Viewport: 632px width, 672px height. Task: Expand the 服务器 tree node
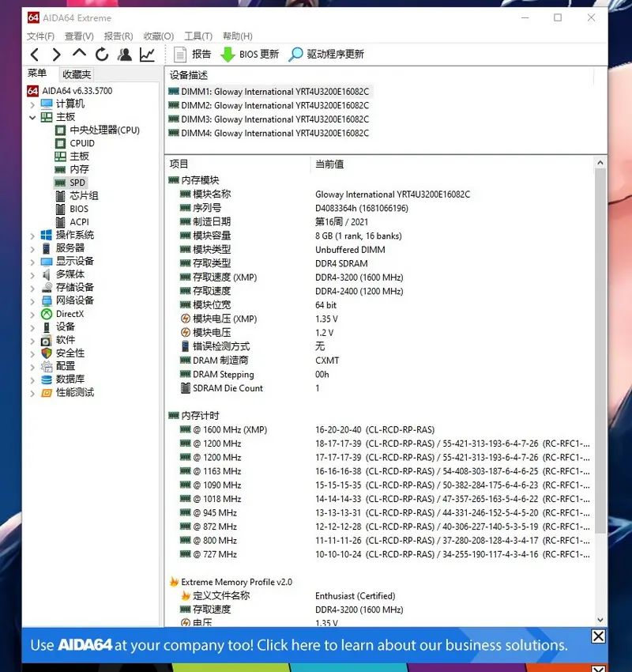click(32, 248)
